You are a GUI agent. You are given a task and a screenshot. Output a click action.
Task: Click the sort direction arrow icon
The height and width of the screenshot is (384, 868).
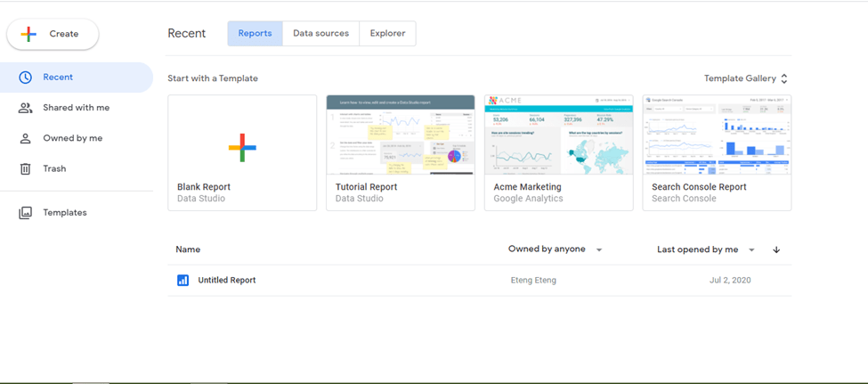pos(776,249)
